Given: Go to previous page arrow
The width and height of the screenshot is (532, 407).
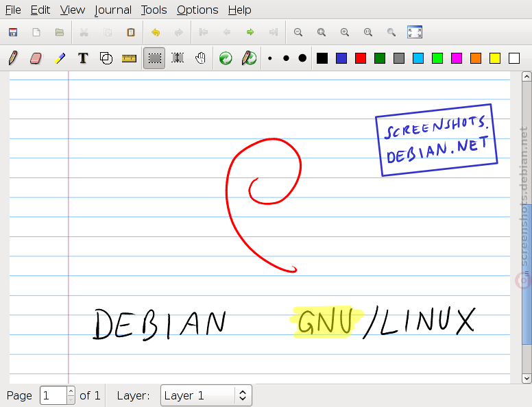Looking at the screenshot, I should (x=227, y=32).
